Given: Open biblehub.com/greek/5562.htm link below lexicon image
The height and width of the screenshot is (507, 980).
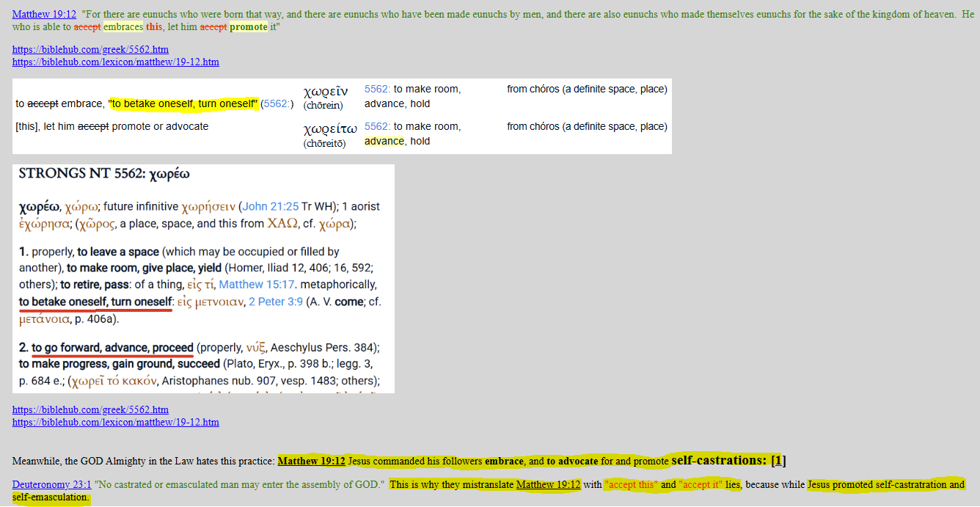Looking at the screenshot, I should [90, 409].
